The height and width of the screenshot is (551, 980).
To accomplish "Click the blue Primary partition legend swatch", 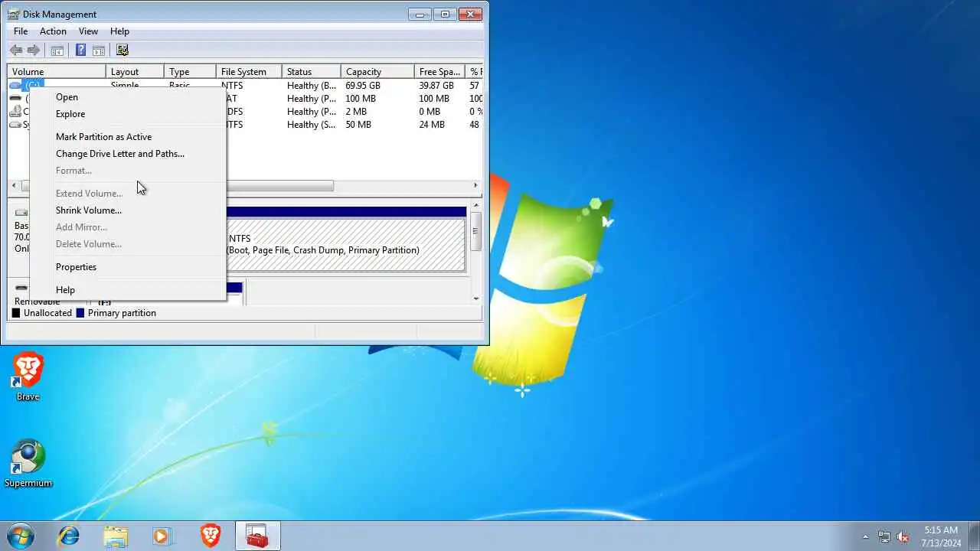I will (x=80, y=313).
